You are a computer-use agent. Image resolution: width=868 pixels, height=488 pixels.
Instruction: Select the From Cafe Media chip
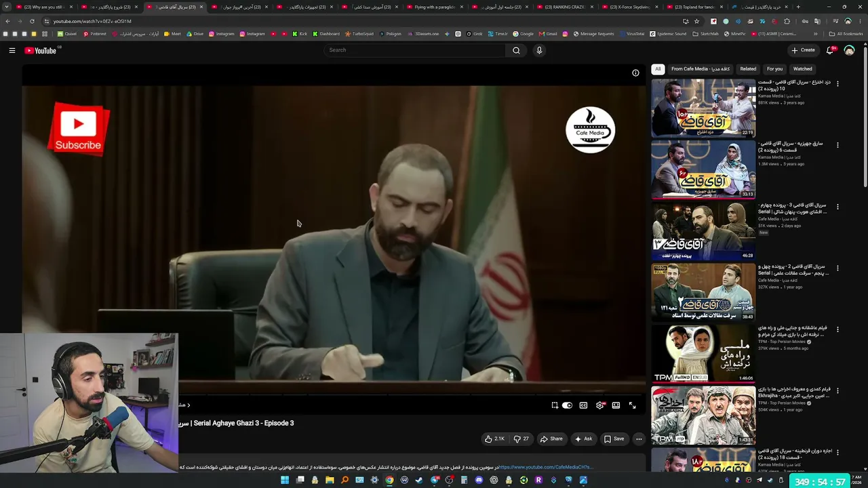pyautogui.click(x=701, y=68)
